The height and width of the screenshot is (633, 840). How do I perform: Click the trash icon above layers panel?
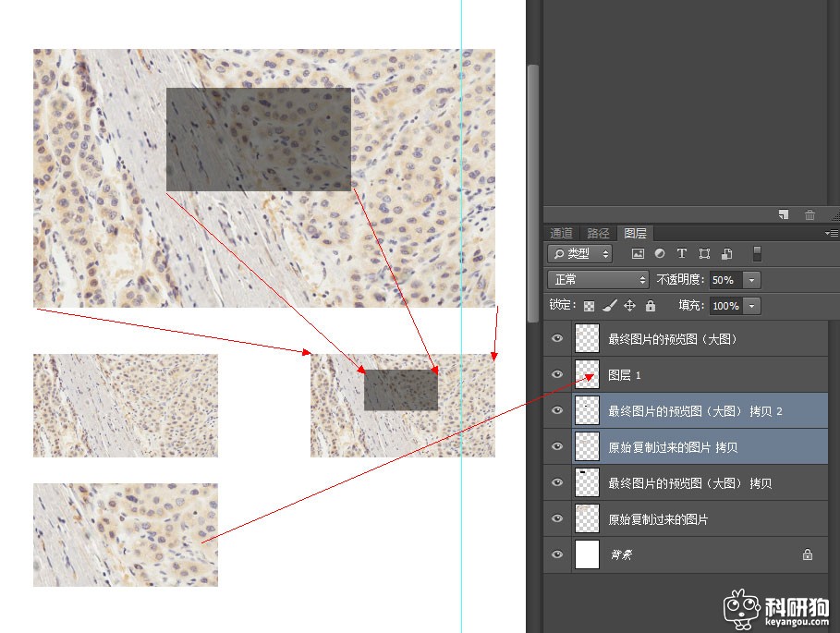810,215
